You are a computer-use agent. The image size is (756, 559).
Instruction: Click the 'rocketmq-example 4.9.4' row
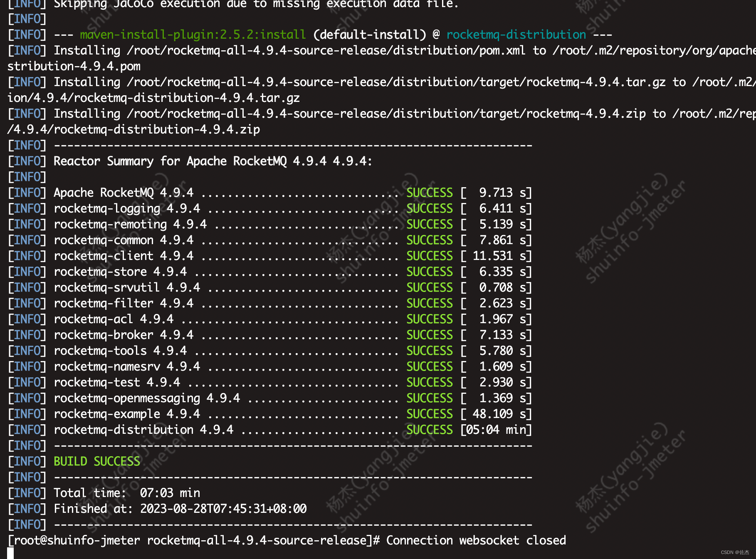tap(270, 414)
